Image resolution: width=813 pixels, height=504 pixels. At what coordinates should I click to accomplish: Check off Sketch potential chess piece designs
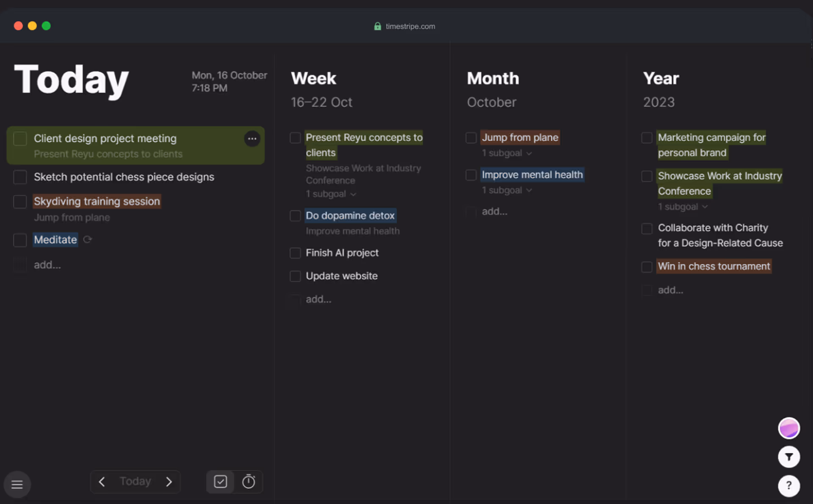[x=20, y=177]
